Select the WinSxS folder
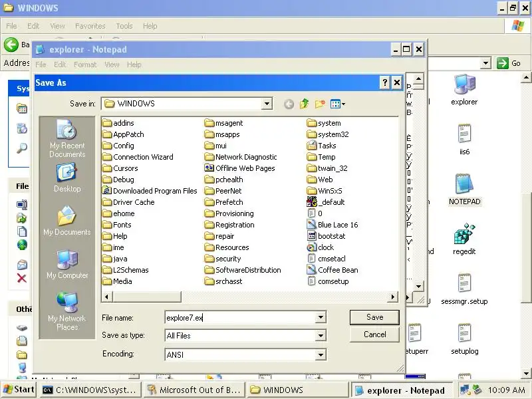The width and height of the screenshot is (532, 399). [325, 191]
